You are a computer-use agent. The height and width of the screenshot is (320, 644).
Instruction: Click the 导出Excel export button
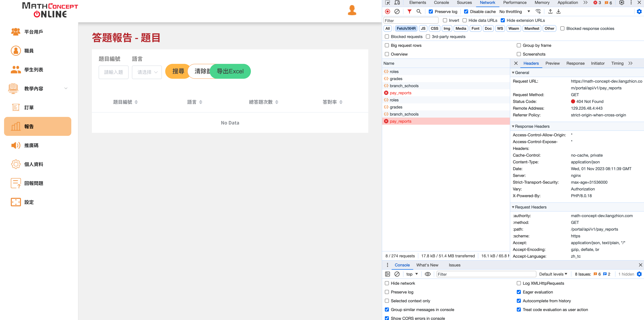[230, 71]
